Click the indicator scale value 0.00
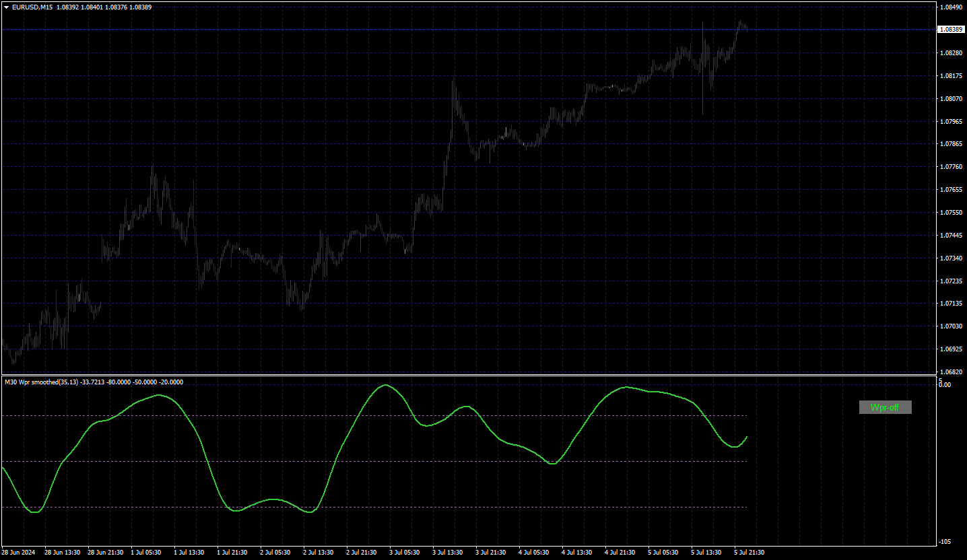Image resolution: width=967 pixels, height=560 pixels. (x=945, y=385)
